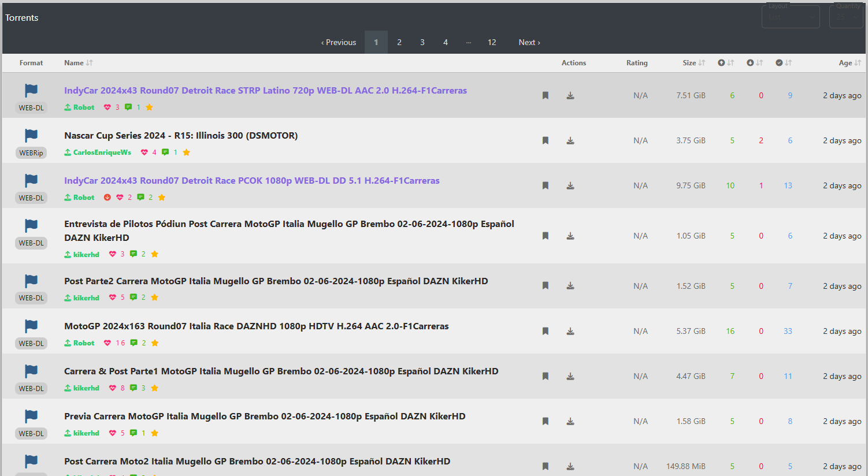Click WEB-DL badge on MotoGP 2024x163 row
The height and width of the screenshot is (476, 868).
tap(31, 344)
